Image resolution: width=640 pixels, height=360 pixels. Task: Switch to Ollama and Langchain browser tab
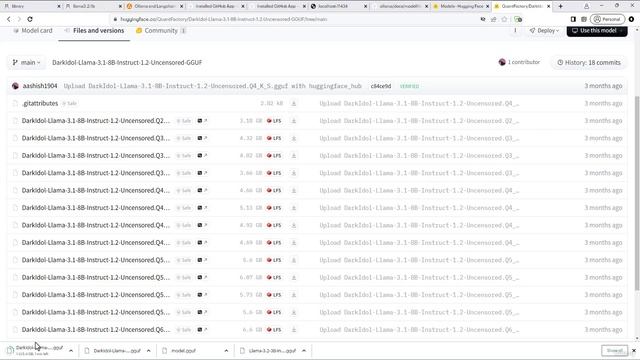(155, 6)
